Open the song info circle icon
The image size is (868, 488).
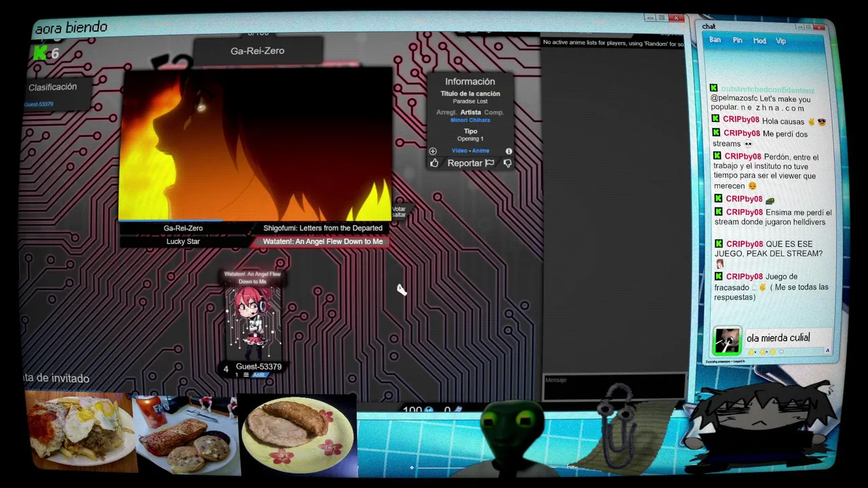click(x=509, y=151)
